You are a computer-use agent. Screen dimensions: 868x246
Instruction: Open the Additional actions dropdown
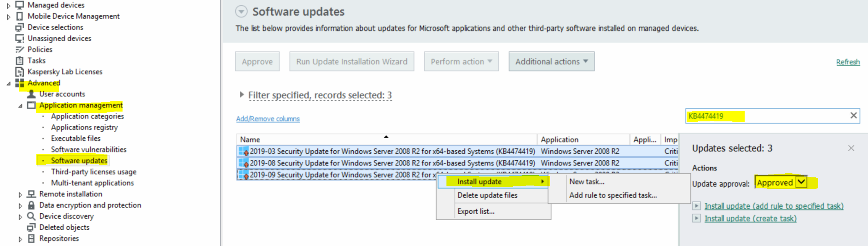551,62
